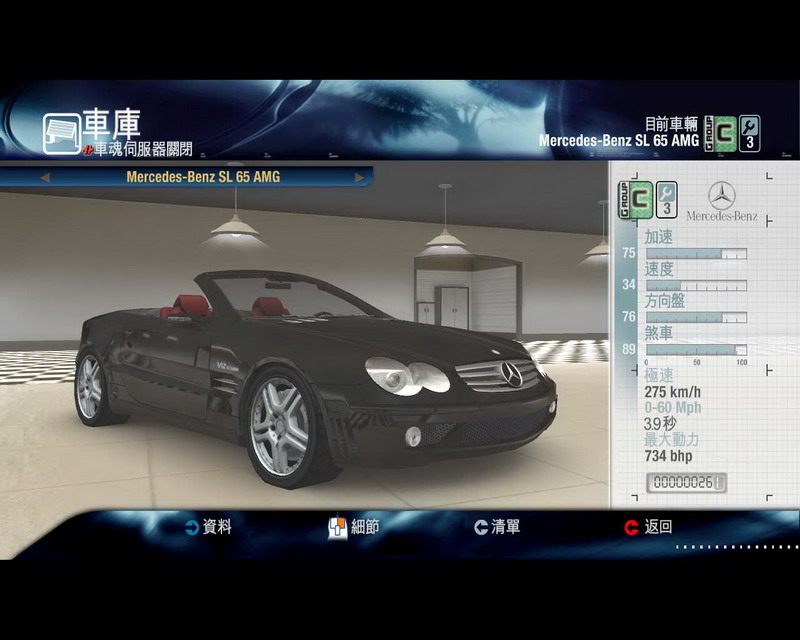This screenshot has width=800, height=640.
Task: Click the 煞車 braking stat bar
Action: pyautogui.click(x=695, y=349)
